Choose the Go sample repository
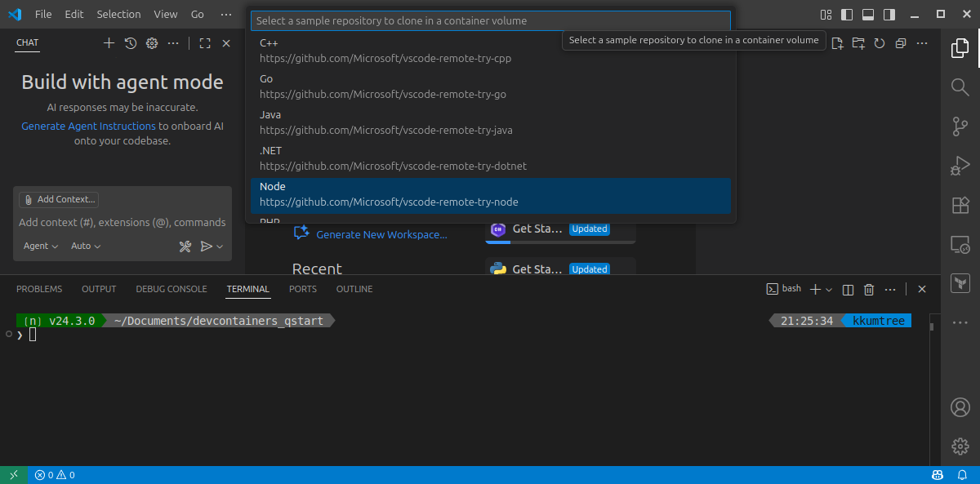980x484 pixels. (491, 87)
